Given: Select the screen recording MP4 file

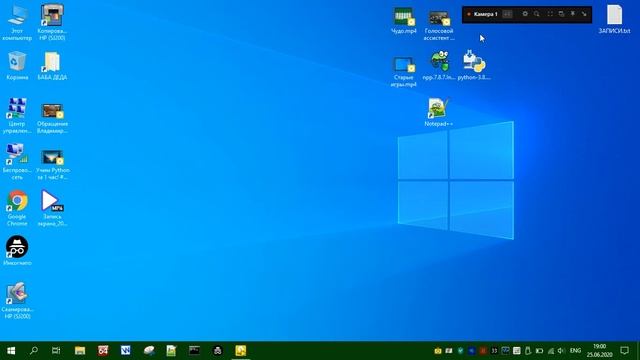Looking at the screenshot, I should tap(52, 209).
